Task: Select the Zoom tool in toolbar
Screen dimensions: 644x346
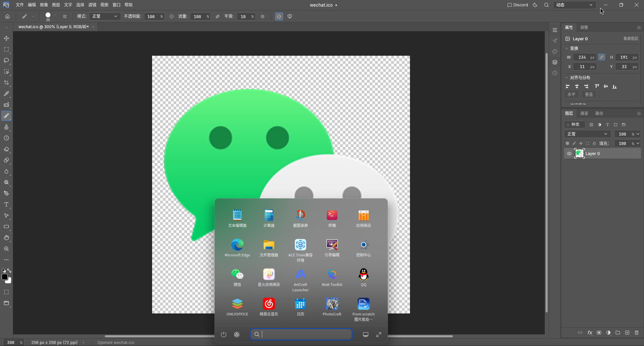Action: pyautogui.click(x=6, y=249)
